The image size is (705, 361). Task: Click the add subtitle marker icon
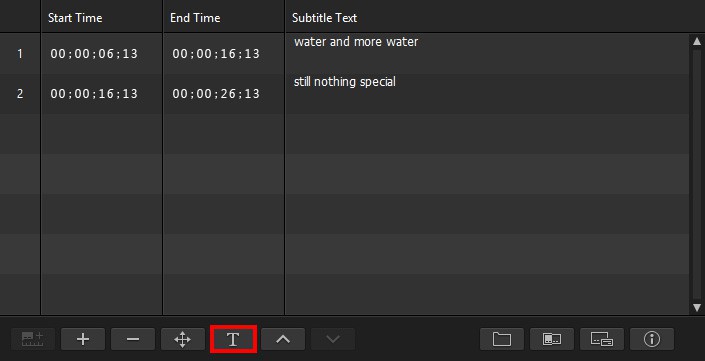[x=33, y=339]
